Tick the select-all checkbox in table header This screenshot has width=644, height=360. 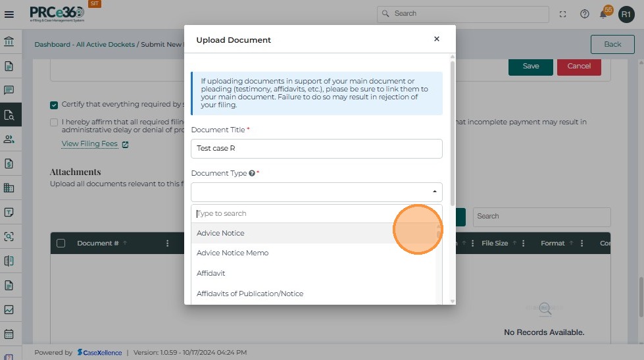tap(61, 244)
